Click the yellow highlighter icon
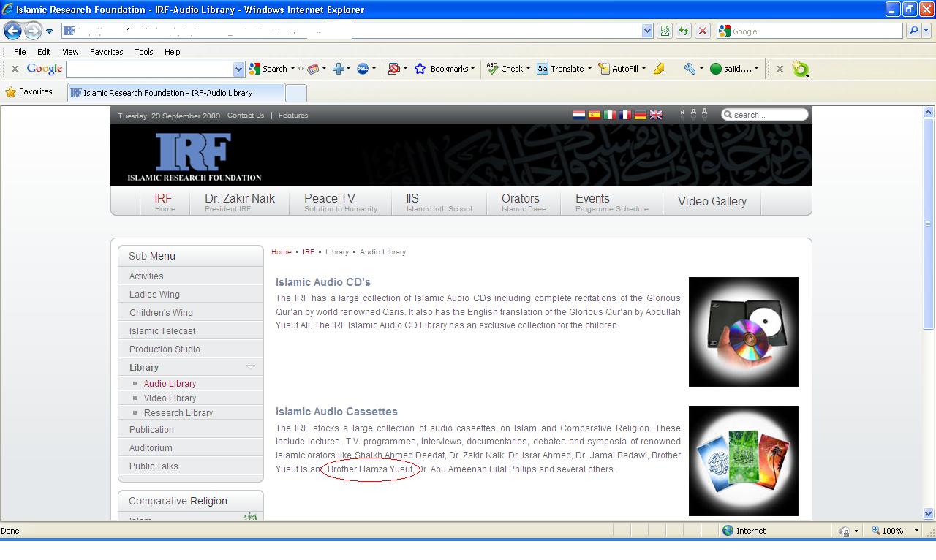Viewport: 936px width, 560px height. click(659, 69)
